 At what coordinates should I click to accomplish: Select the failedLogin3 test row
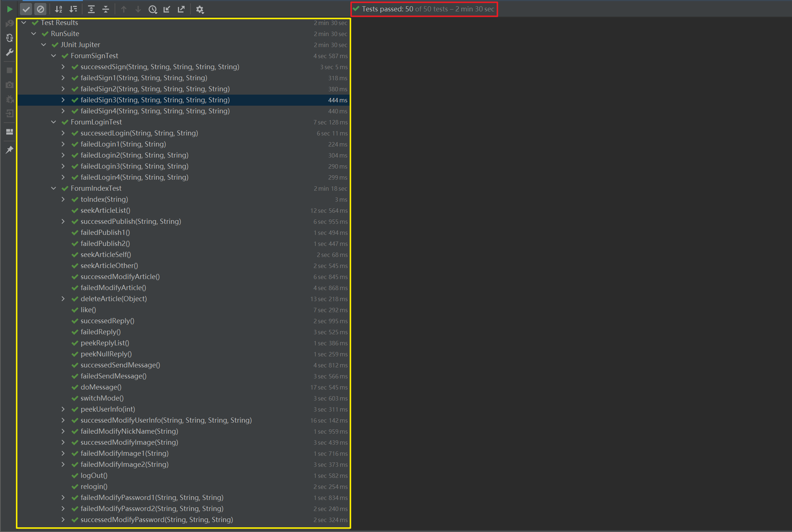[x=183, y=166]
